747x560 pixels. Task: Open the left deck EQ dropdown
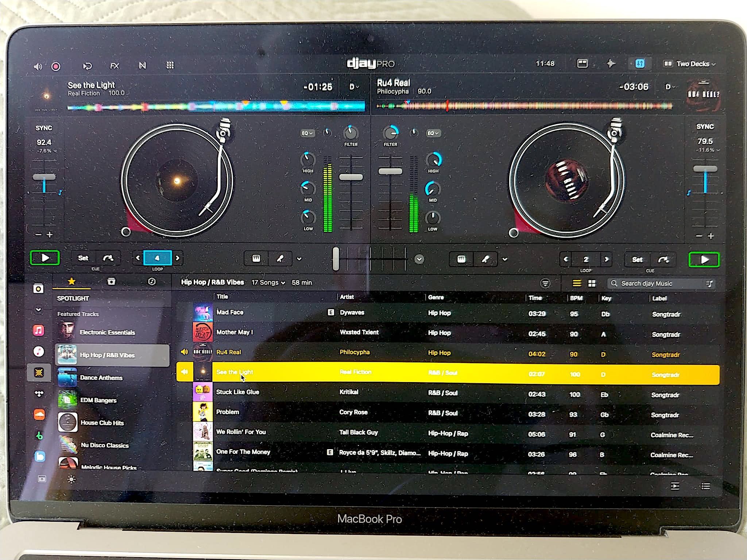point(307,133)
